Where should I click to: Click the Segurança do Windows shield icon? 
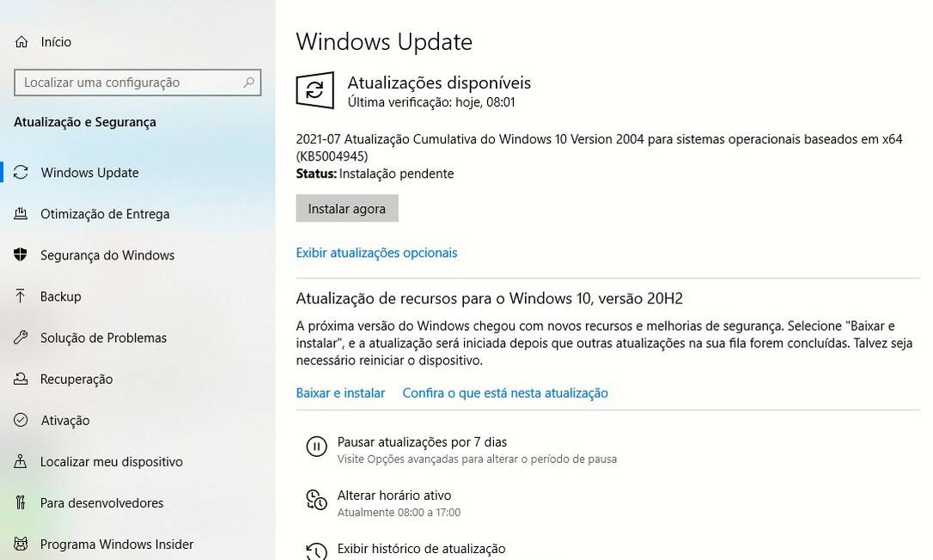[x=21, y=255]
